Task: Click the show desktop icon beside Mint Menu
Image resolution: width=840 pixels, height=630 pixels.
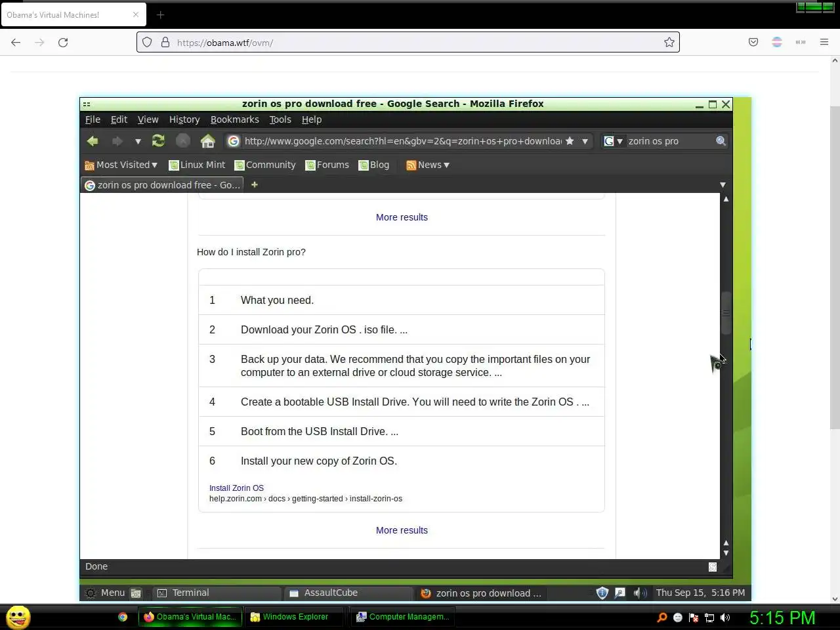Action: click(x=136, y=593)
